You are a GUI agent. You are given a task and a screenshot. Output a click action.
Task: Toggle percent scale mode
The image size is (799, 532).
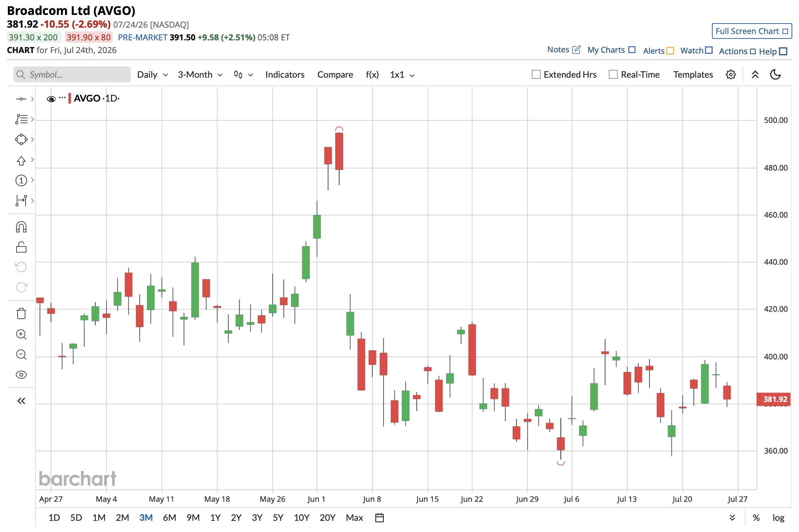click(756, 517)
